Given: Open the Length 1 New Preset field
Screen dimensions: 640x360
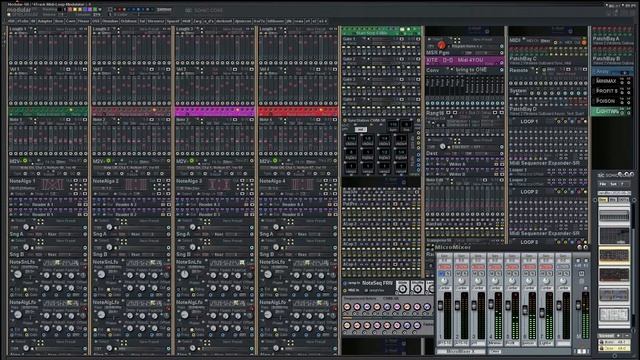Looking at the screenshot, I should pyautogui.click(x=65, y=29).
